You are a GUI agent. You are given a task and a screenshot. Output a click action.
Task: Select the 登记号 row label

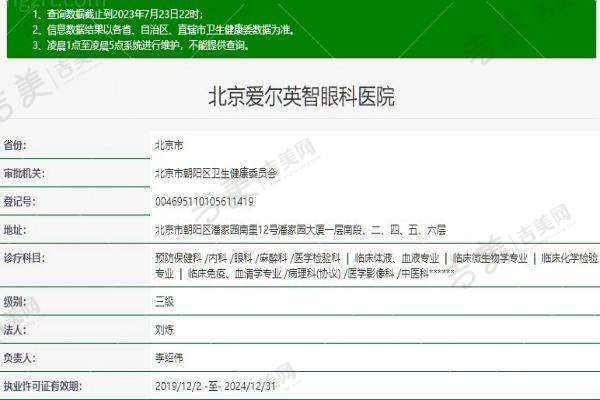(x=20, y=201)
